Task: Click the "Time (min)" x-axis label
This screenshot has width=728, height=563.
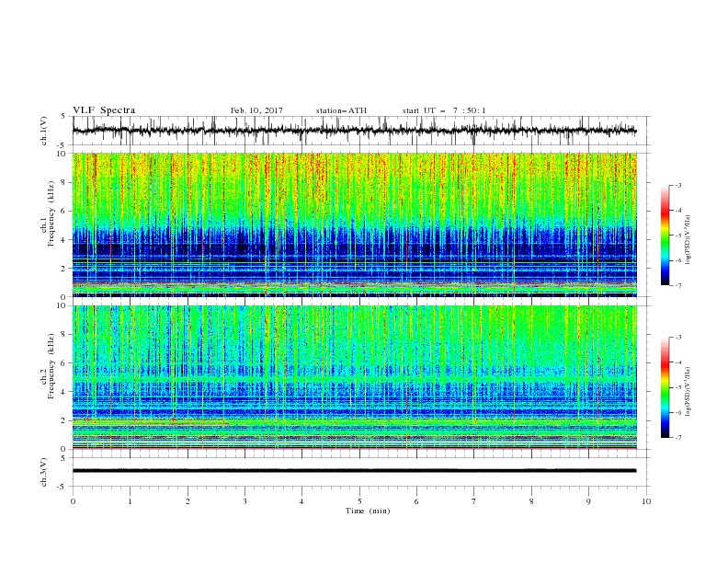Action: coord(368,511)
